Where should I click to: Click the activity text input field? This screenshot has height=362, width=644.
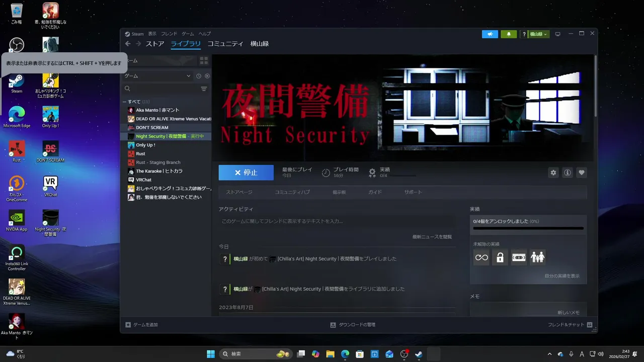click(x=337, y=221)
